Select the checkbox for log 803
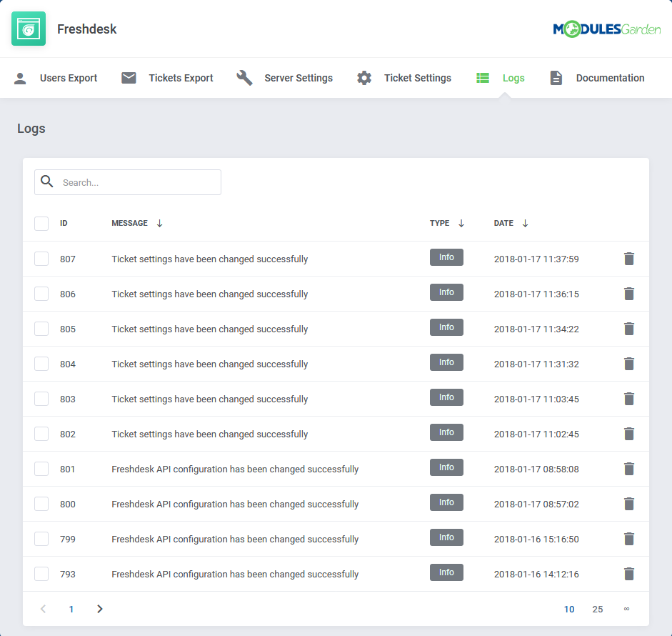672x636 pixels. tap(41, 399)
